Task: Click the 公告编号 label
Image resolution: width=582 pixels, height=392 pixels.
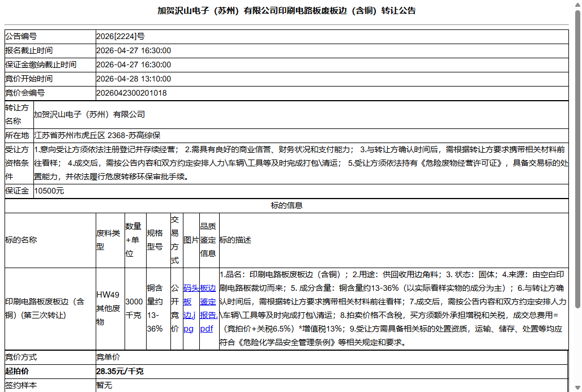Action: click(21, 36)
